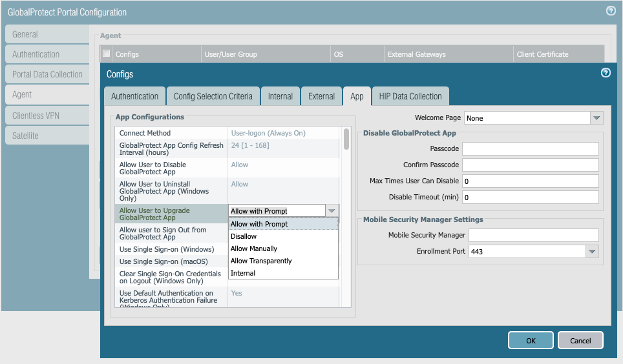Select Allow User to Upgrade GlobalProtect App row
This screenshot has height=364, width=623.
(172, 214)
